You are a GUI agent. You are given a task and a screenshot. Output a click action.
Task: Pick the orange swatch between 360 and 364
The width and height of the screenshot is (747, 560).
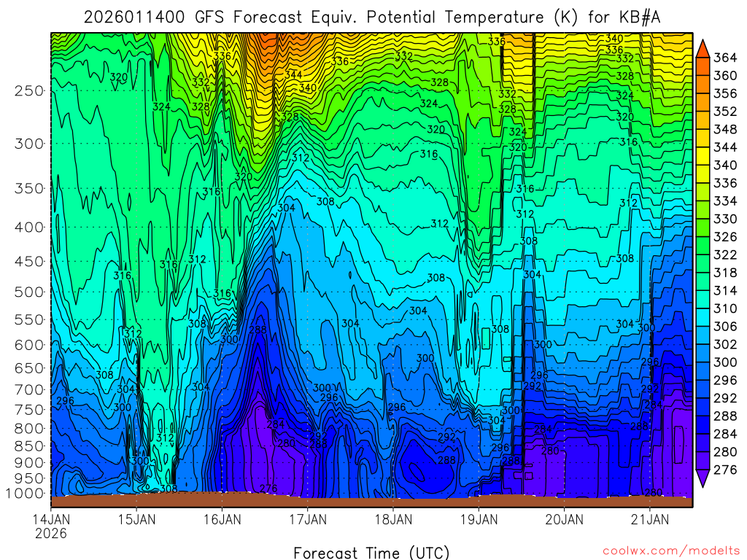coord(705,66)
